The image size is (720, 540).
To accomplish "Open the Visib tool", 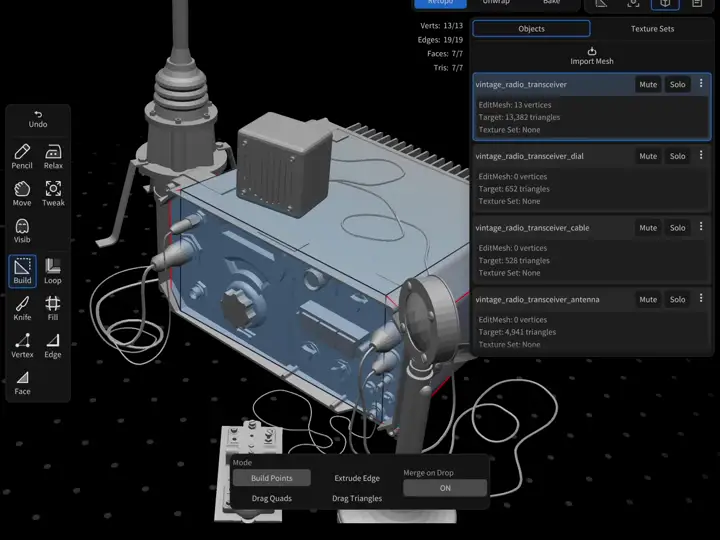I will (x=22, y=231).
